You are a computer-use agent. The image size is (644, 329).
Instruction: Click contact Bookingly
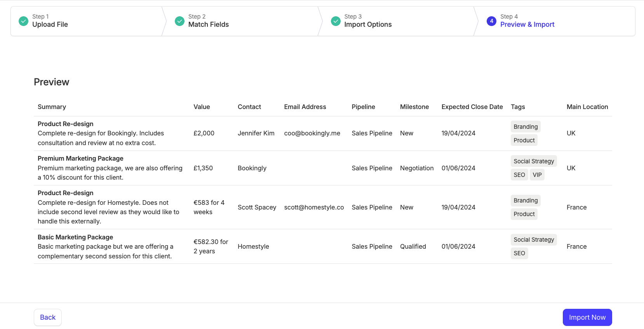[252, 168]
